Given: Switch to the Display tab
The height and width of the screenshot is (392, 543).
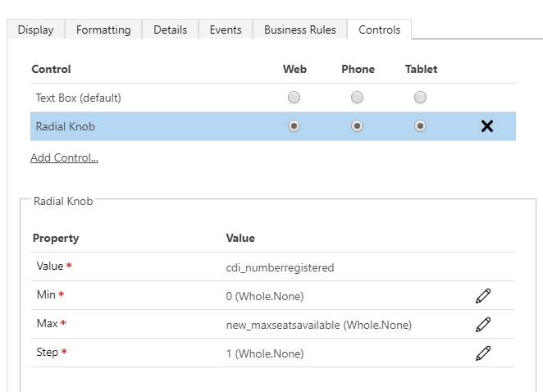Looking at the screenshot, I should [35, 30].
